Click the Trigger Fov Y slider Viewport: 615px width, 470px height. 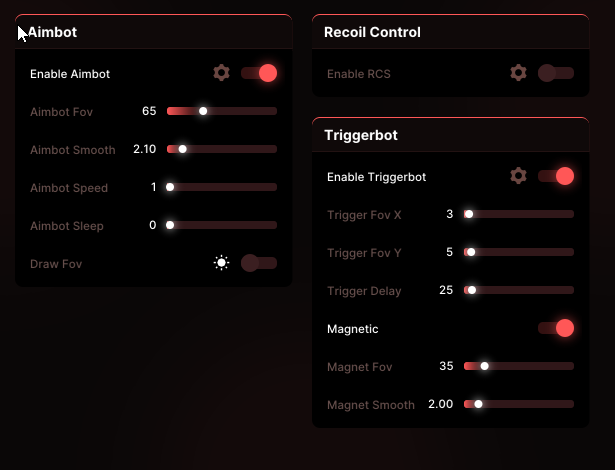[x=519, y=252]
